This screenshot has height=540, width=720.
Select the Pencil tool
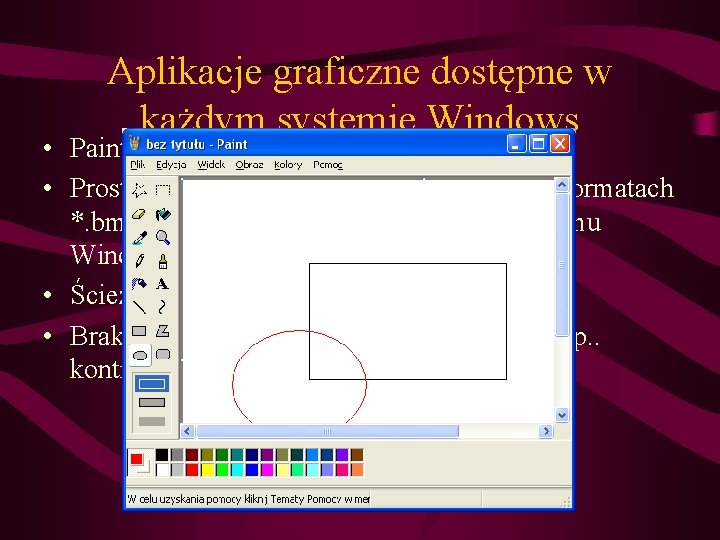tap(140, 261)
